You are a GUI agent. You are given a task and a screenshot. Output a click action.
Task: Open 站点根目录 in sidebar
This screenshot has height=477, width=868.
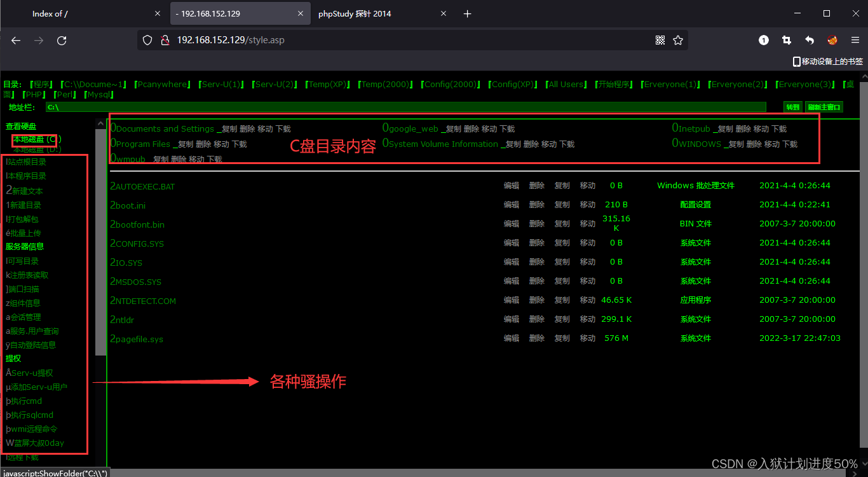point(26,162)
